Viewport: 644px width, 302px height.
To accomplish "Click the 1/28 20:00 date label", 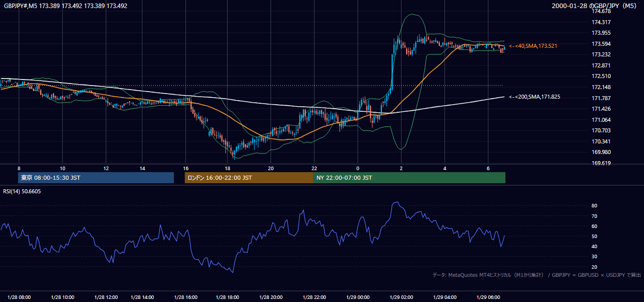I will [x=271, y=297].
